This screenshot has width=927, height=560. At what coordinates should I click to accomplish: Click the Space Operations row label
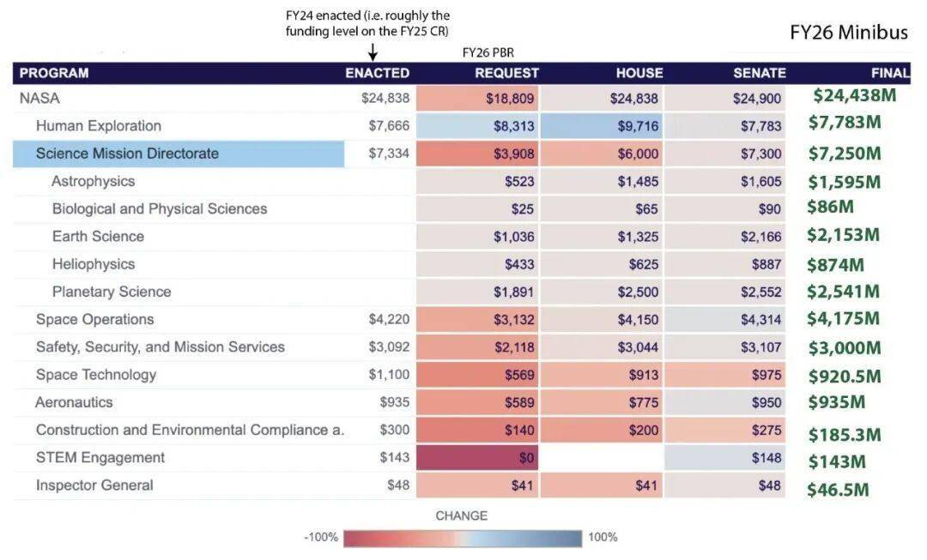tap(95, 319)
